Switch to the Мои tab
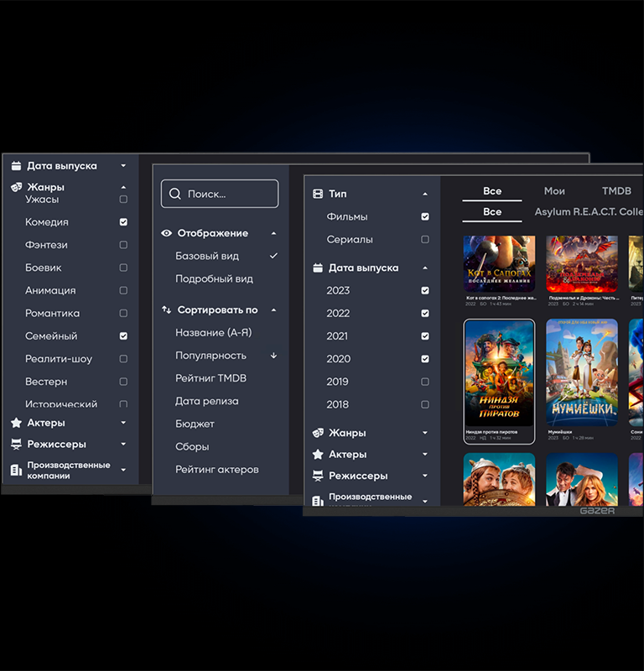 point(554,191)
